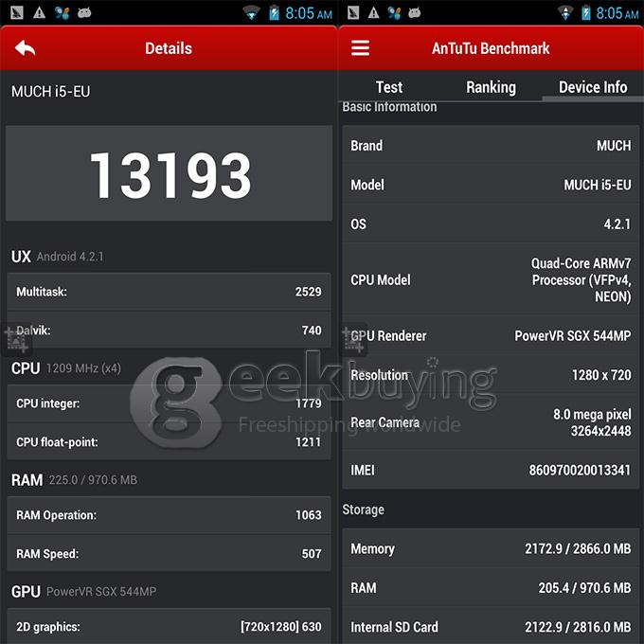The width and height of the screenshot is (644, 644).
Task: Tap the 8:05 AM clock in left status bar
Action: pyautogui.click(x=309, y=13)
